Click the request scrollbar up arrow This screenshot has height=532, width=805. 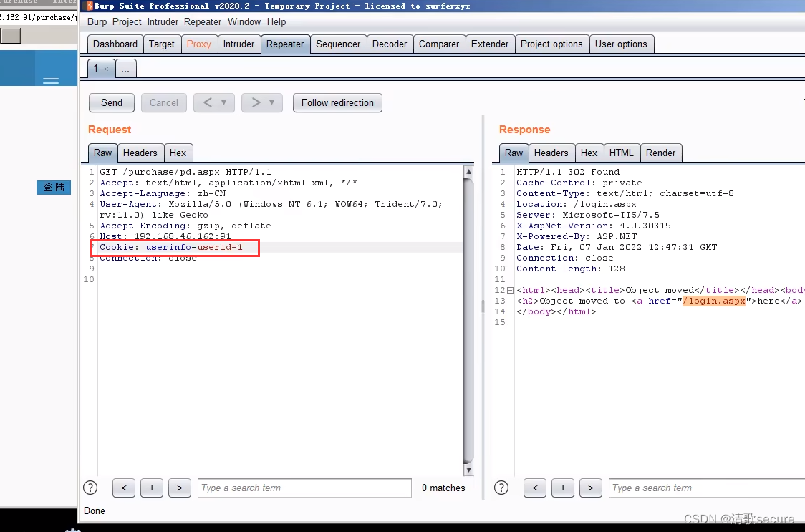click(468, 172)
